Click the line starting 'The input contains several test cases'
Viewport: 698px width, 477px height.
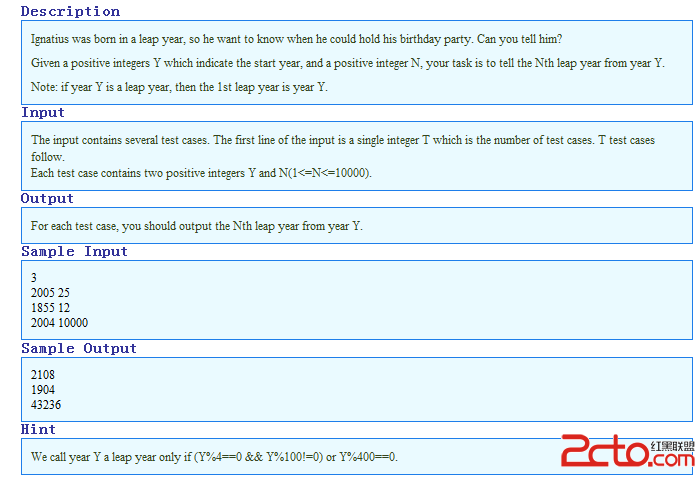click(x=343, y=140)
